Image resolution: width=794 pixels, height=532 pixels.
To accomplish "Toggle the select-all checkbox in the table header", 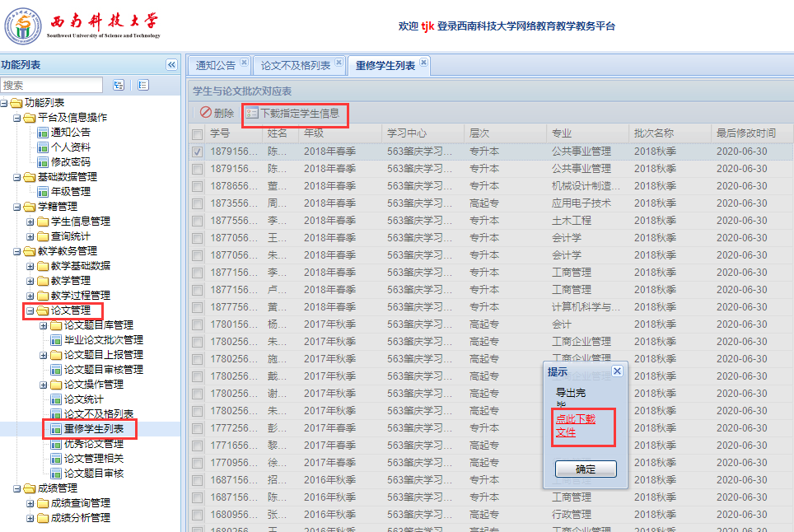I will tap(198, 133).
